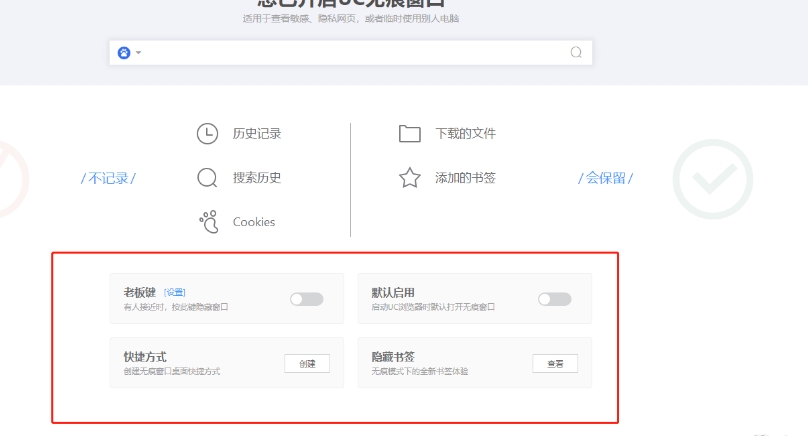808x436 pixels.
Task: Click the Cookies paw icon
Action: (x=209, y=222)
